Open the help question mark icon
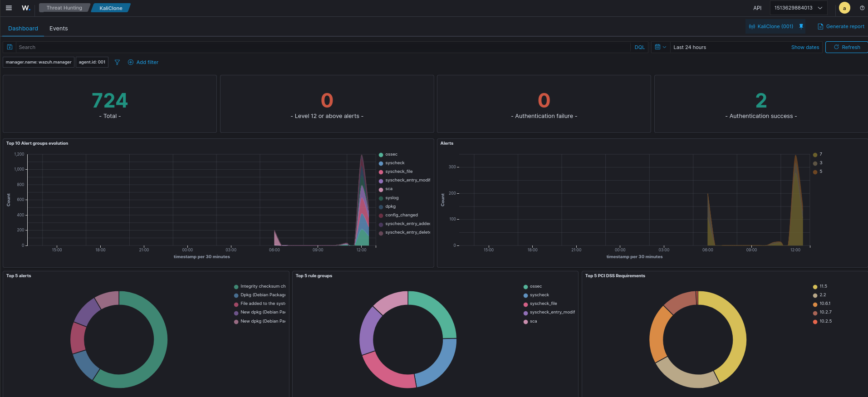868x397 pixels. point(862,8)
